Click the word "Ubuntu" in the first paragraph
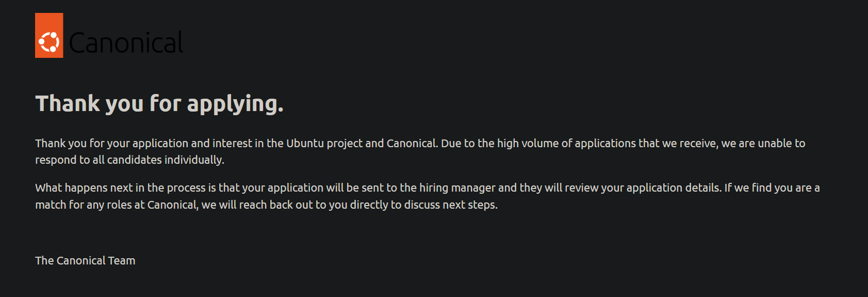The width and height of the screenshot is (868, 297). 305,143
